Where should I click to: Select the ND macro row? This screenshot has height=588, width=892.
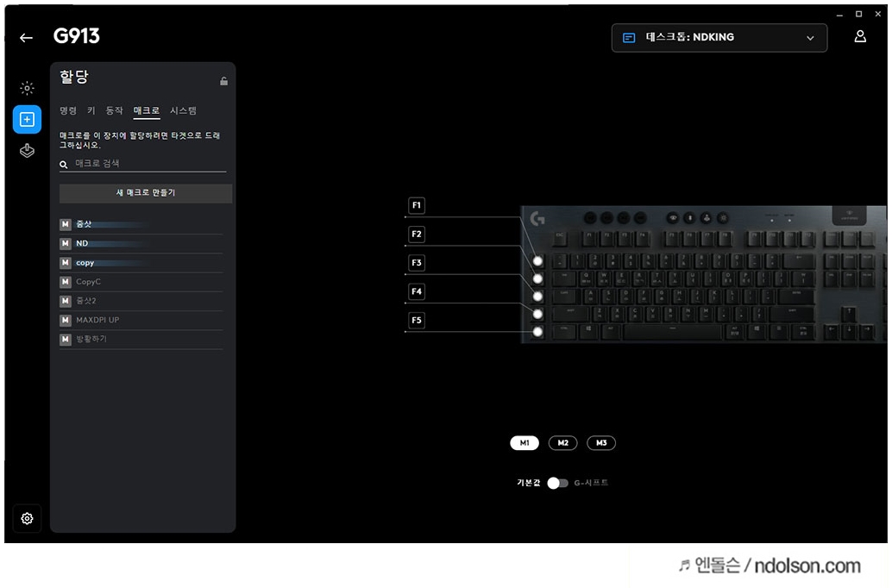click(x=141, y=243)
